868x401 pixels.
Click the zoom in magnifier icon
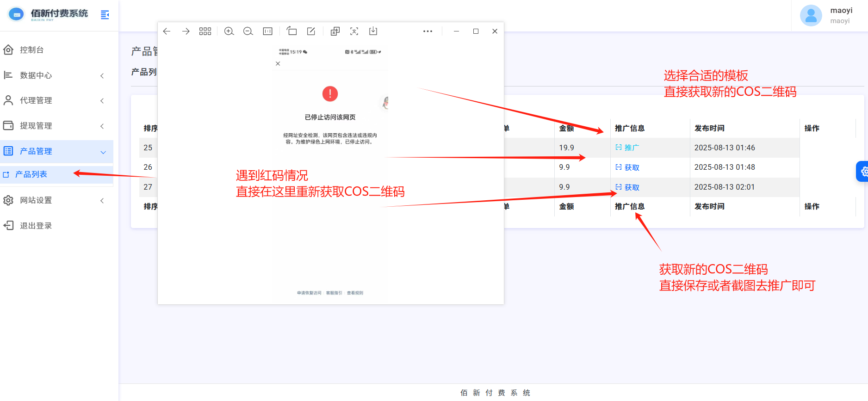tap(229, 31)
